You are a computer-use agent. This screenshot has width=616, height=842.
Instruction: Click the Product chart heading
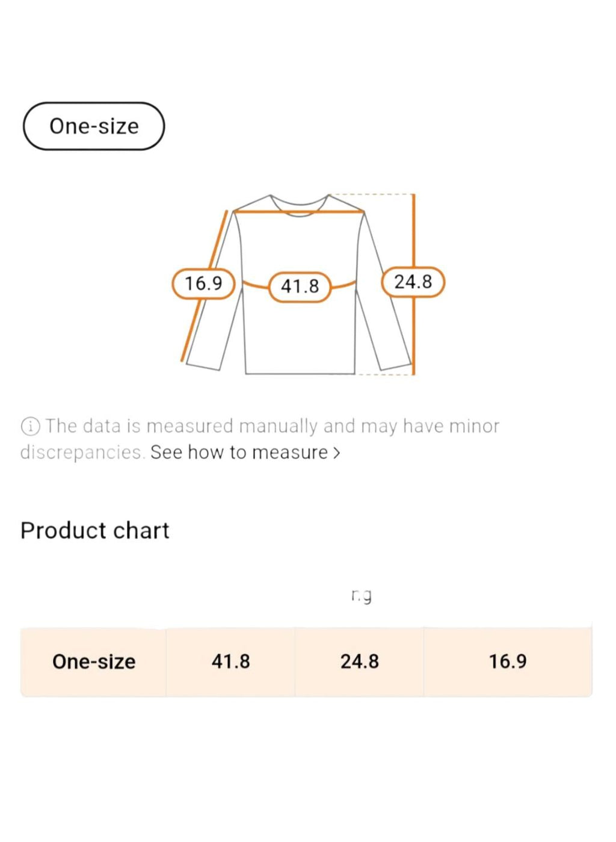(95, 531)
